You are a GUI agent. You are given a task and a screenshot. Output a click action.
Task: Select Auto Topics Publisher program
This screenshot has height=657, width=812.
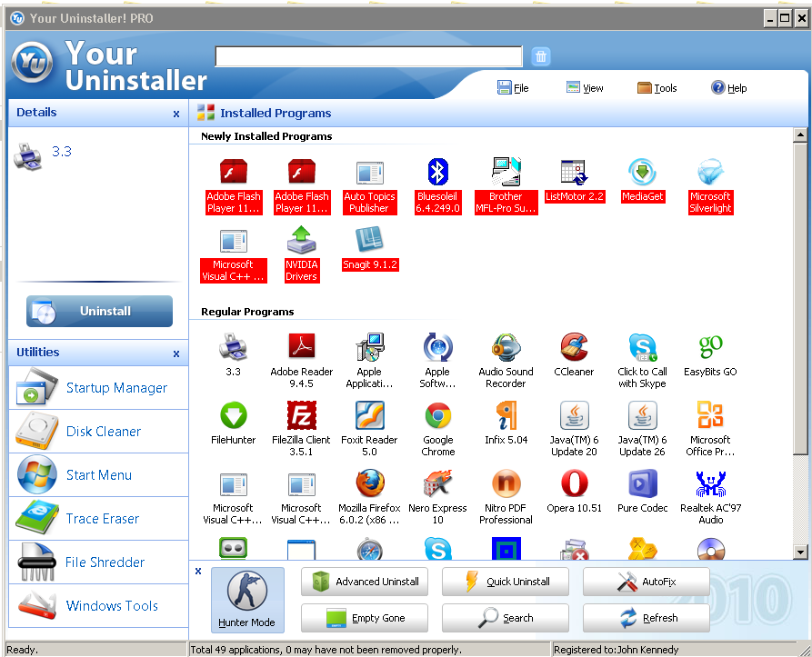click(369, 186)
